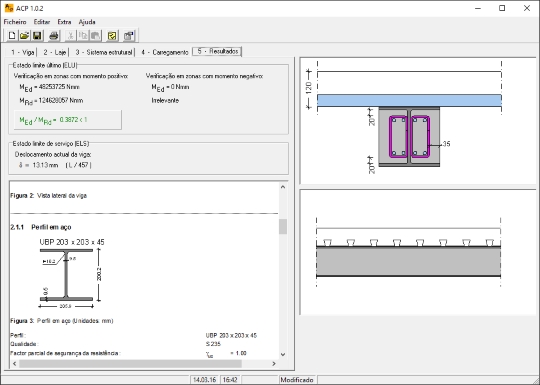This screenshot has width=540, height=385.
Task: Open the Editar menu
Action: (x=42, y=22)
